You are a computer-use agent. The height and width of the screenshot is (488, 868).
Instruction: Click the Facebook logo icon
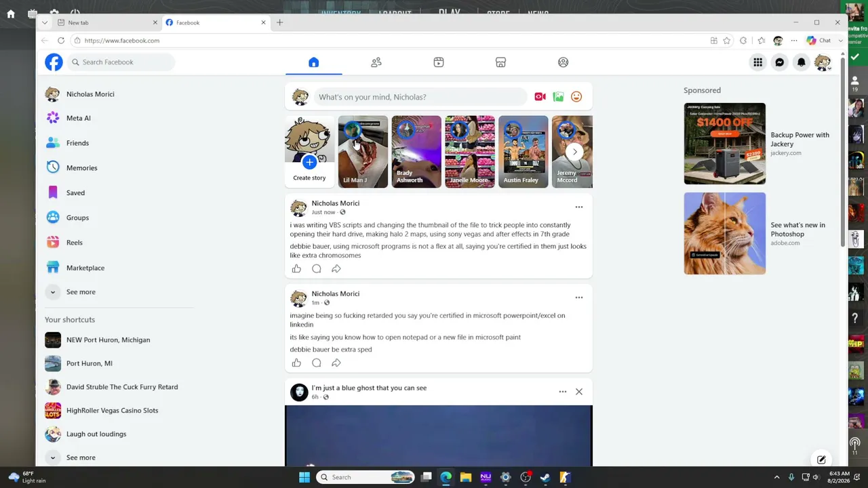pos(54,62)
